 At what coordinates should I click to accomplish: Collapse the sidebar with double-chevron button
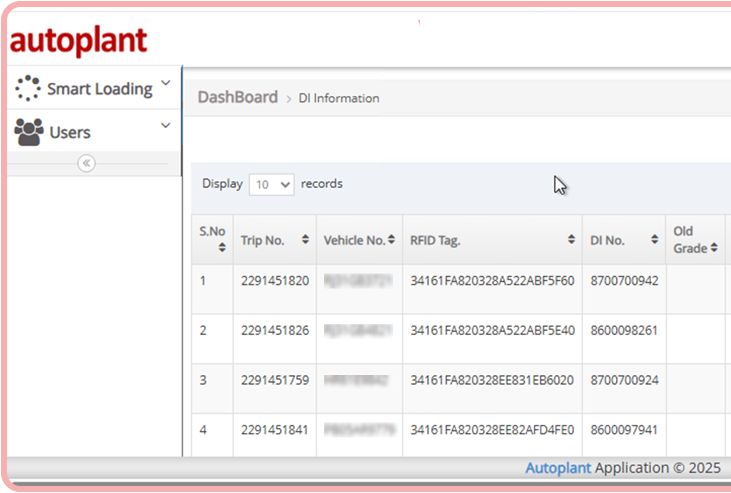[x=86, y=163]
